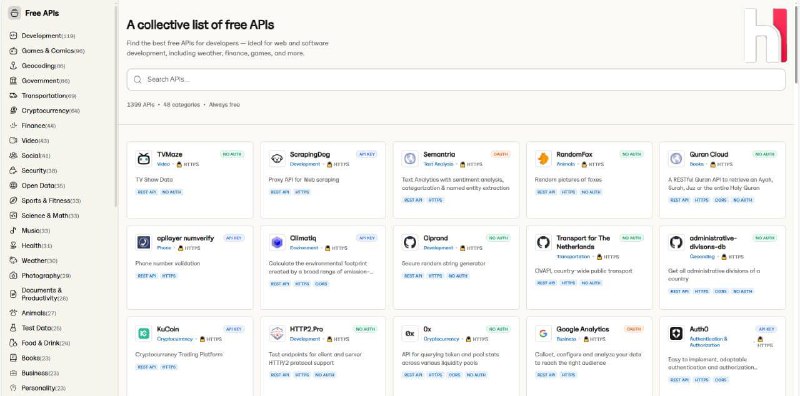Screen dimensions: 800x396
Task: Click the Science & Math icon
Action: (x=13, y=215)
